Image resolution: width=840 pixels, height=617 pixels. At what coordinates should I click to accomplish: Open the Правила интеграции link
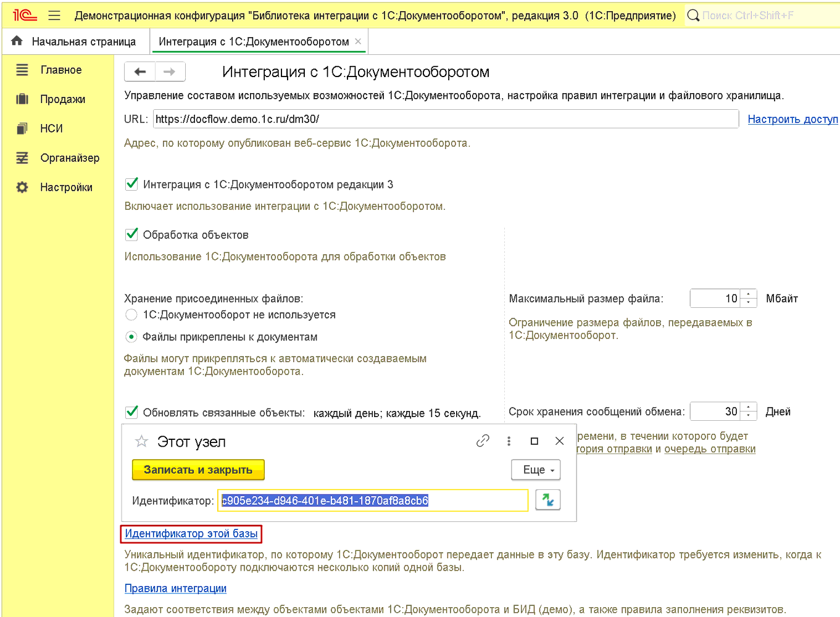tap(175, 588)
